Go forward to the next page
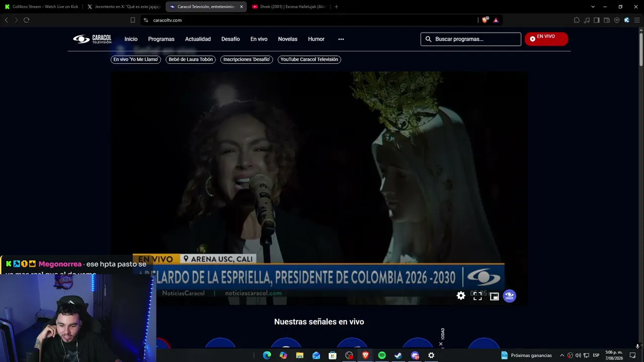 pyautogui.click(x=16, y=20)
